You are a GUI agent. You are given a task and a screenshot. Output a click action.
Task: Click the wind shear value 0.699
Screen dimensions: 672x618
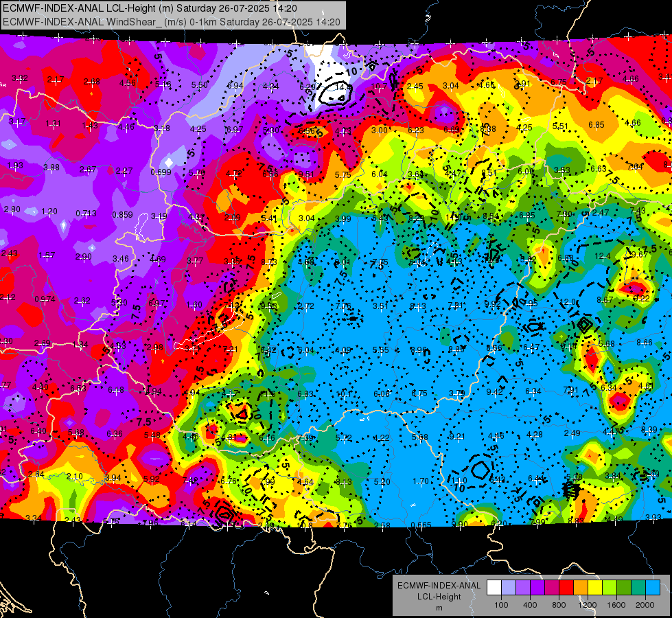[x=161, y=172]
